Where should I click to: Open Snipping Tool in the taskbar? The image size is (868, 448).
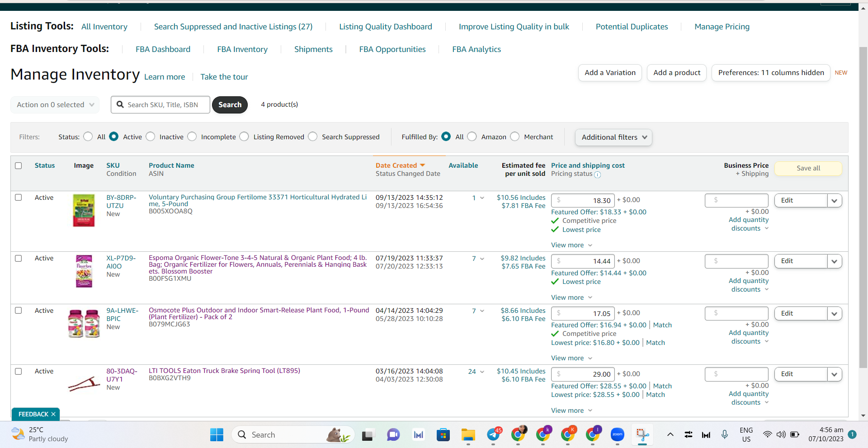(642, 435)
